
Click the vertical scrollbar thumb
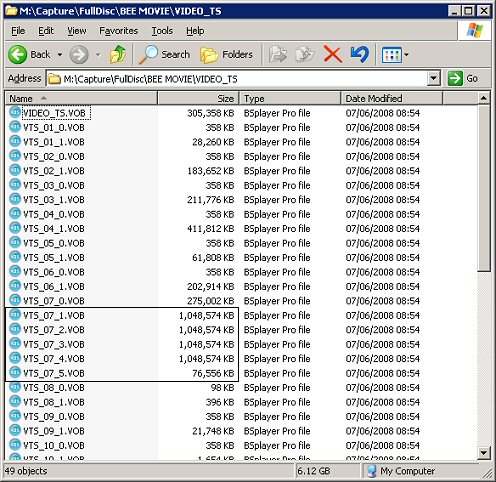point(484,188)
